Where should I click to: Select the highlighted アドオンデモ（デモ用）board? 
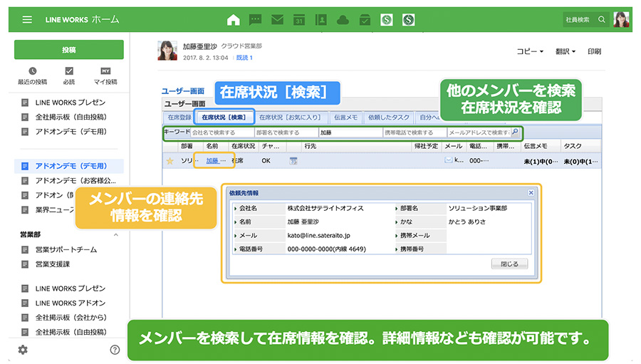(x=68, y=166)
